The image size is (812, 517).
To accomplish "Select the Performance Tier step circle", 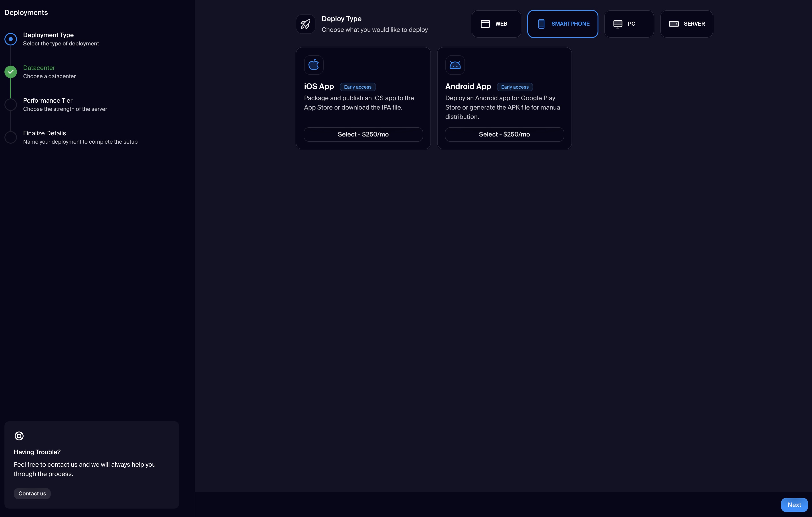I will (x=11, y=105).
